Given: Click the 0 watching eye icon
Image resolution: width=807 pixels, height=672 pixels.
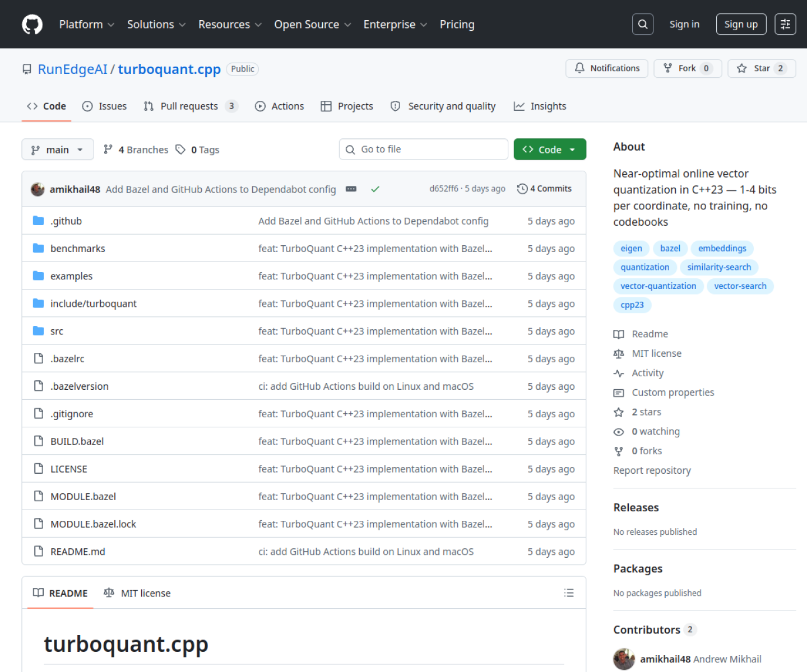Looking at the screenshot, I should coord(619,432).
